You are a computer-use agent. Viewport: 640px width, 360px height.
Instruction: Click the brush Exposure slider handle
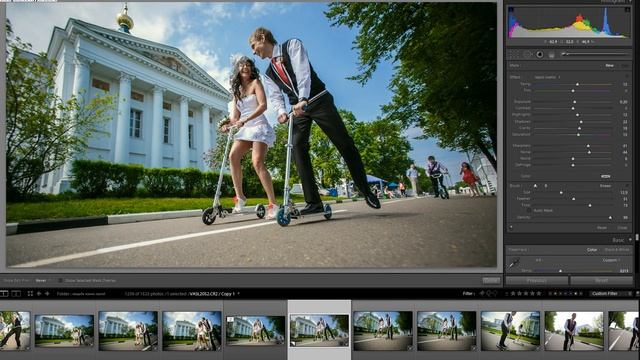574,102
